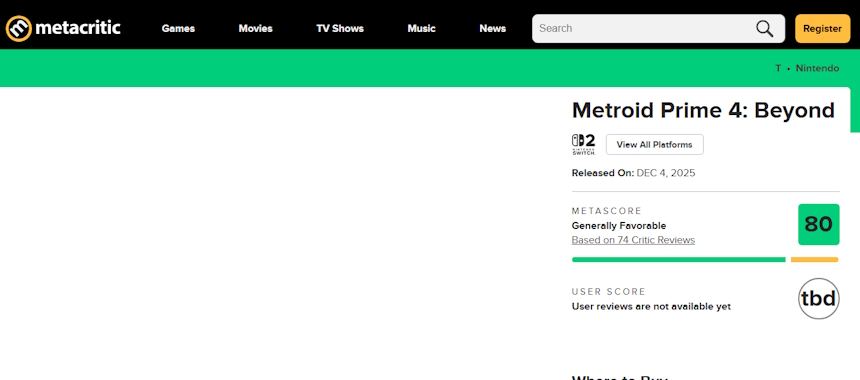
Task: Click the Metroid Prime 4: Beyond title
Action: (703, 111)
